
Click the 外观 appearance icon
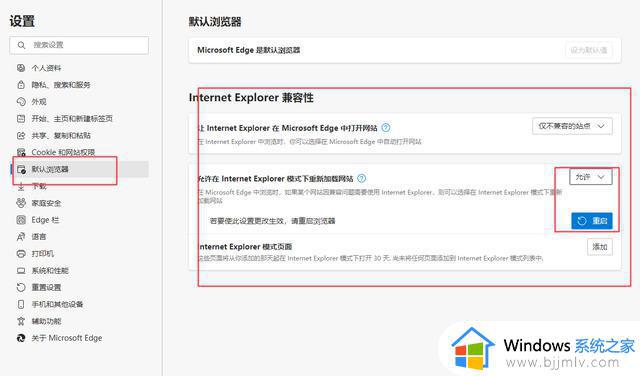pos(21,102)
